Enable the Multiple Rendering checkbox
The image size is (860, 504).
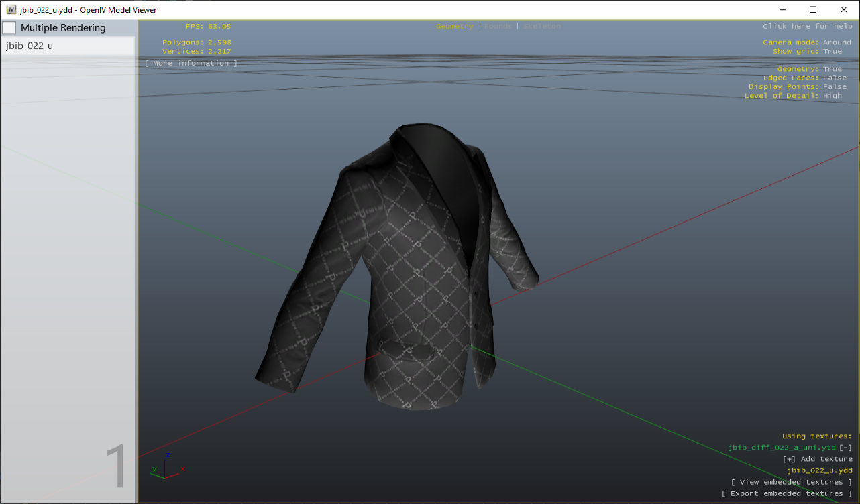(9, 27)
